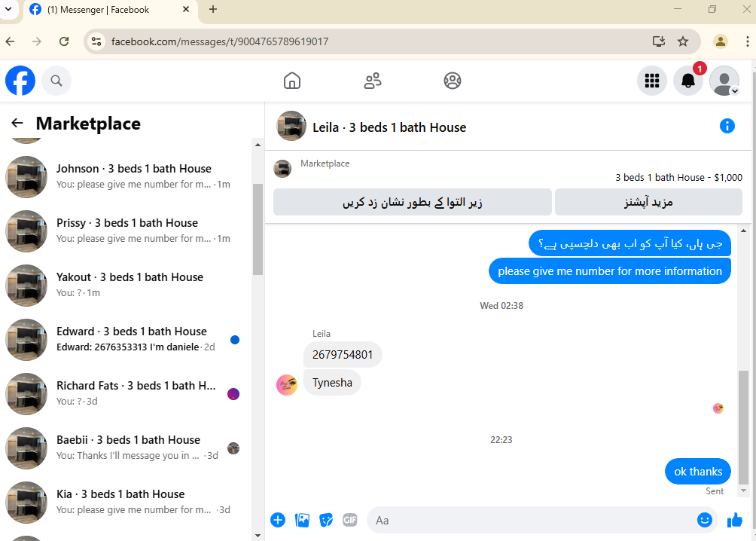Click the Urdu 'mark as pending' button

[x=412, y=202]
